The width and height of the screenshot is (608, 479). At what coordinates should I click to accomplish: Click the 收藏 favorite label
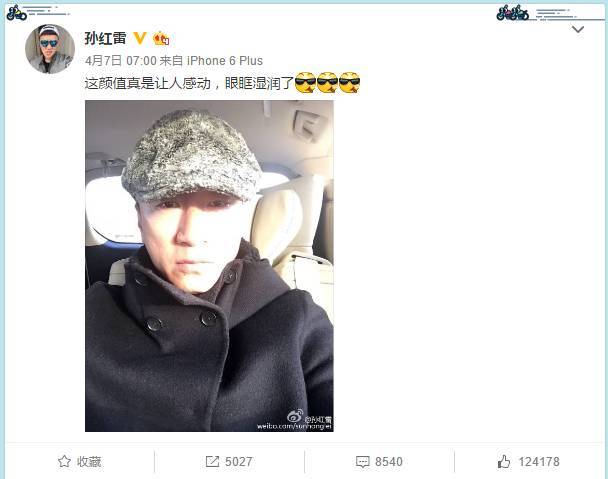pos(89,462)
